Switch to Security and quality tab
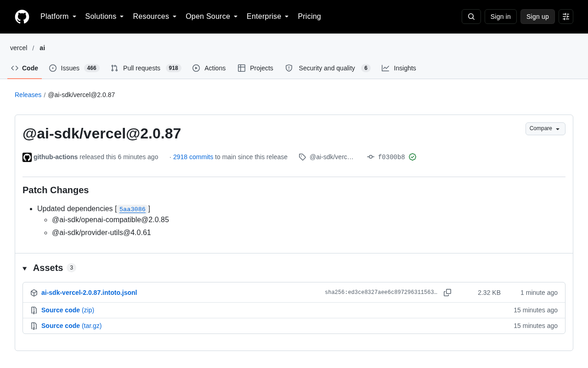Viewport: 588px width, 368px height. (328, 68)
